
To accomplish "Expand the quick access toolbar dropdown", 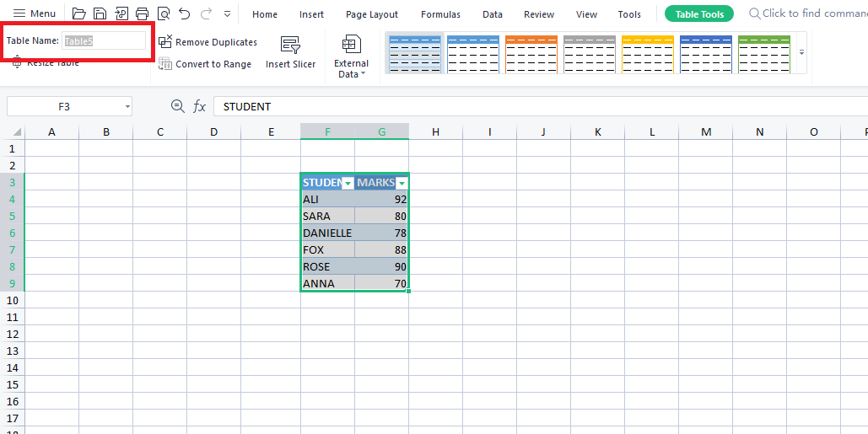I will click(x=227, y=13).
